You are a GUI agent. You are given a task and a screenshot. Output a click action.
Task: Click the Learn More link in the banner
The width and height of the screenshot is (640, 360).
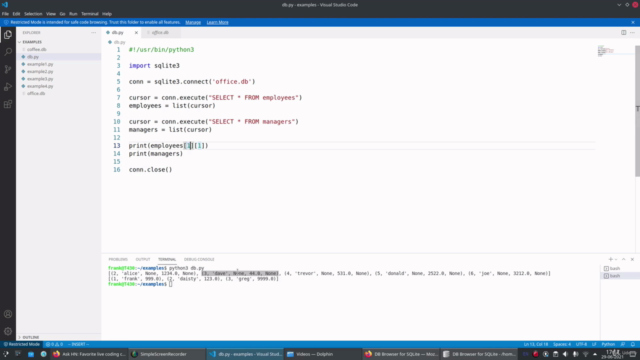218,22
